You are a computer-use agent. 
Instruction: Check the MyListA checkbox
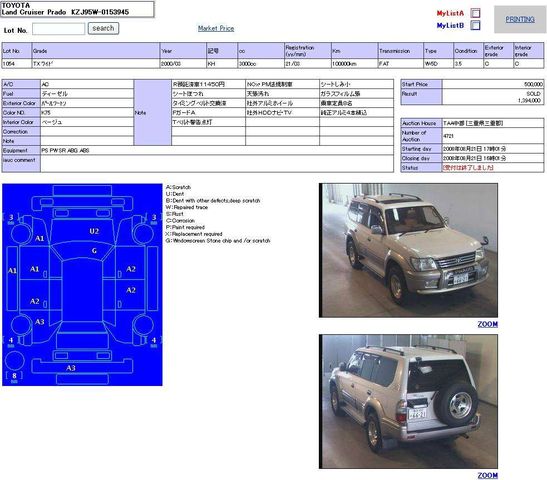click(475, 13)
